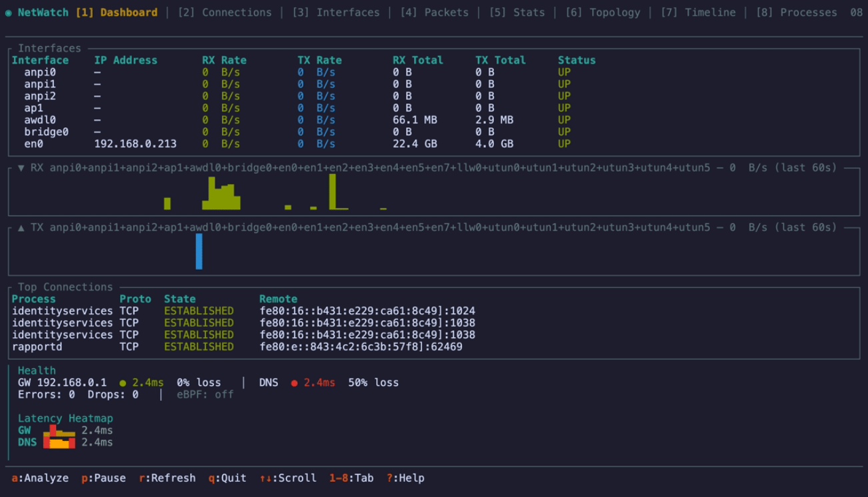Click the GW 192.168.0.1 label
This screenshot has width=868, height=497.
pyautogui.click(x=62, y=383)
